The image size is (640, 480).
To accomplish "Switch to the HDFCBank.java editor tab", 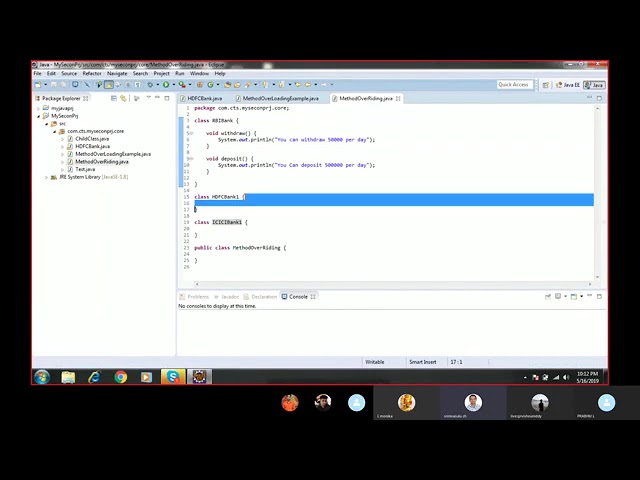I will pos(204,98).
